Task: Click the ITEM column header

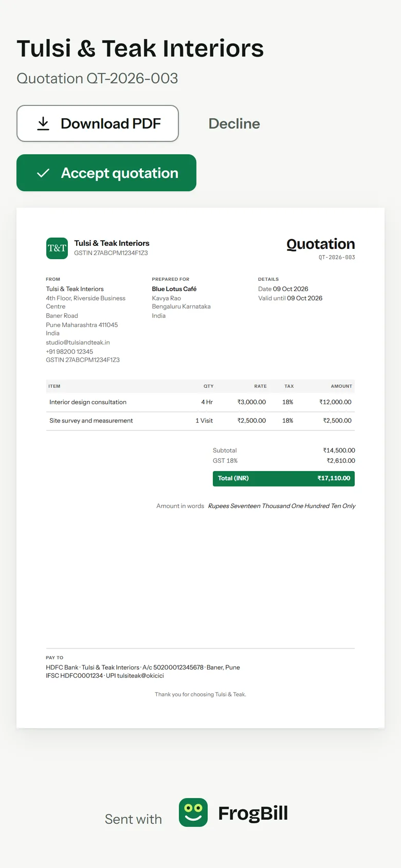Action: pyautogui.click(x=54, y=386)
